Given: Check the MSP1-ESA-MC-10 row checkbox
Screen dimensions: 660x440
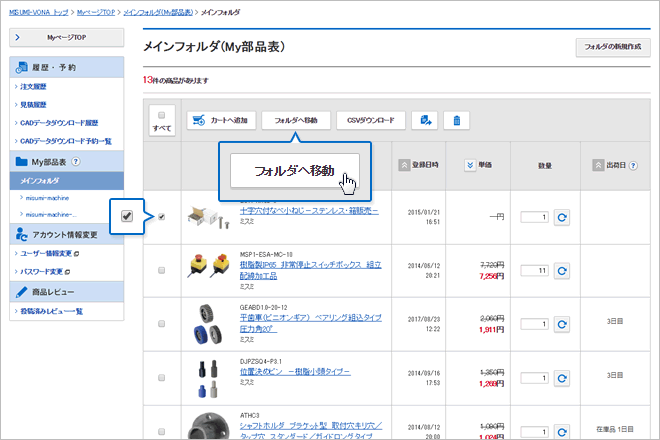Looking at the screenshot, I should click(162, 270).
